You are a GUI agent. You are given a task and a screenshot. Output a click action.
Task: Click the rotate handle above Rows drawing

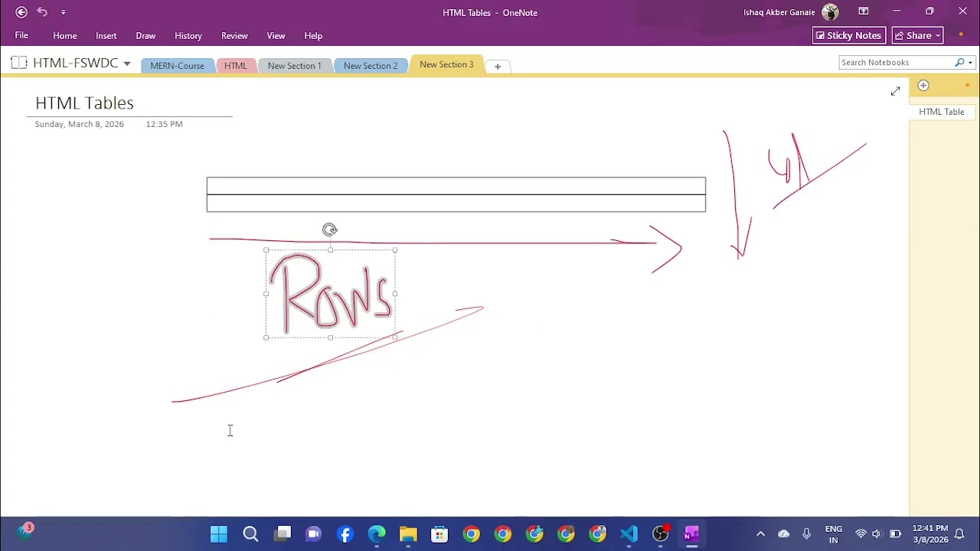point(329,230)
